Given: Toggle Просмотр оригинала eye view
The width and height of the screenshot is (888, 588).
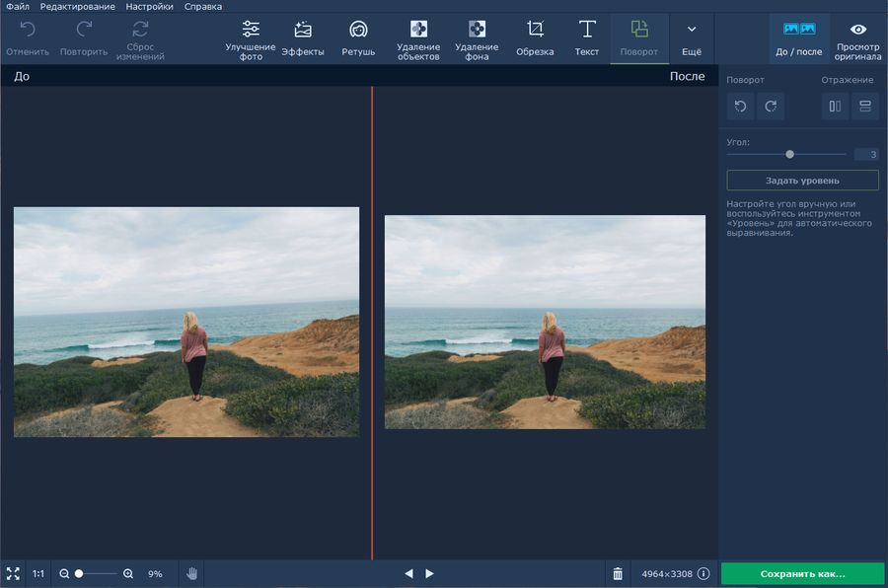Looking at the screenshot, I should tap(857, 39).
